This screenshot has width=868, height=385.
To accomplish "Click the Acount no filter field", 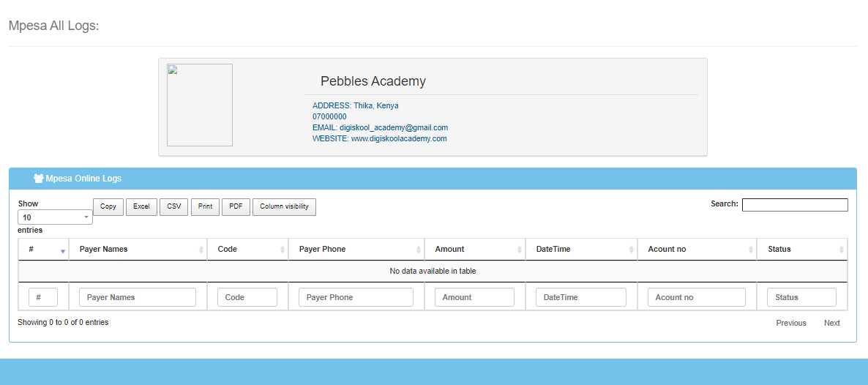I will pyautogui.click(x=696, y=297).
